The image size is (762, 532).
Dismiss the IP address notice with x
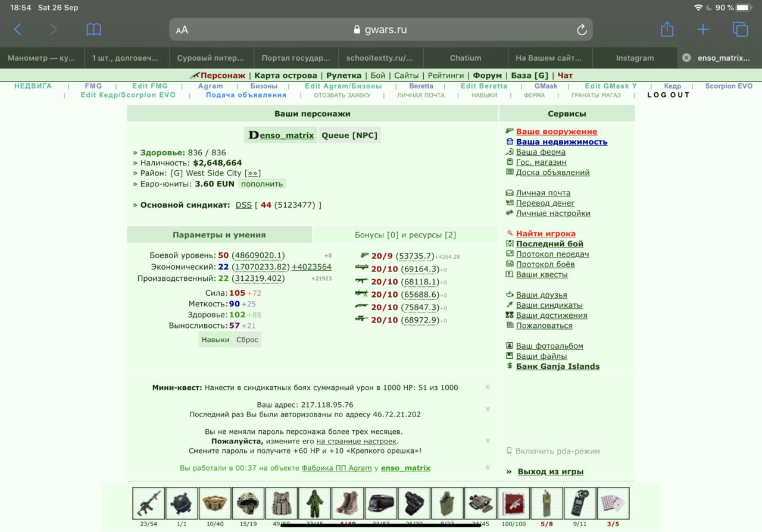tap(488, 409)
